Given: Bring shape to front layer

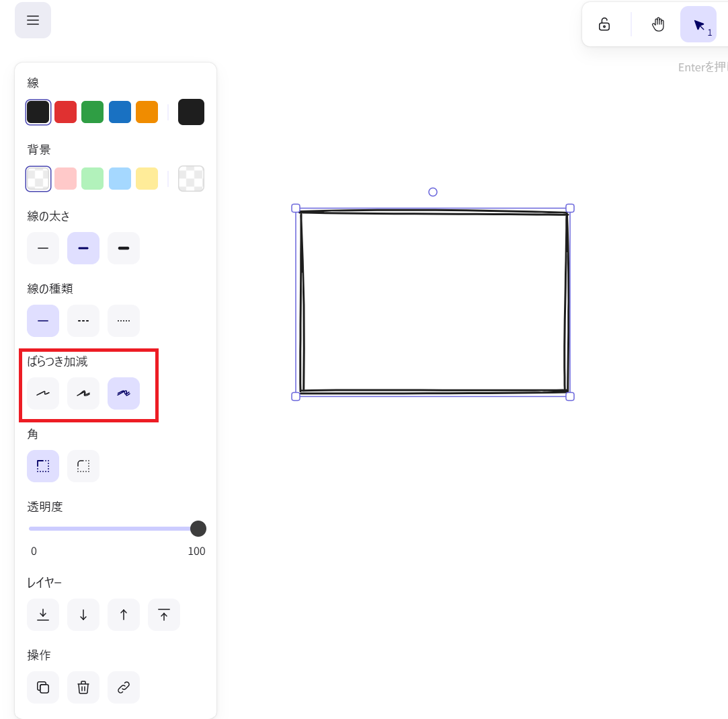Looking at the screenshot, I should tap(164, 615).
